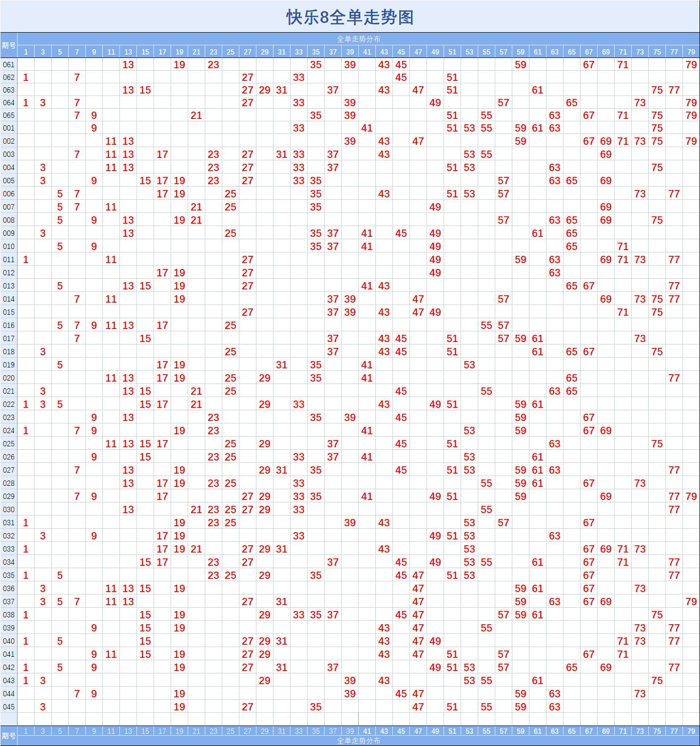Click the 61 cell in row 063
This screenshot has height=746, width=700.
tap(538, 90)
